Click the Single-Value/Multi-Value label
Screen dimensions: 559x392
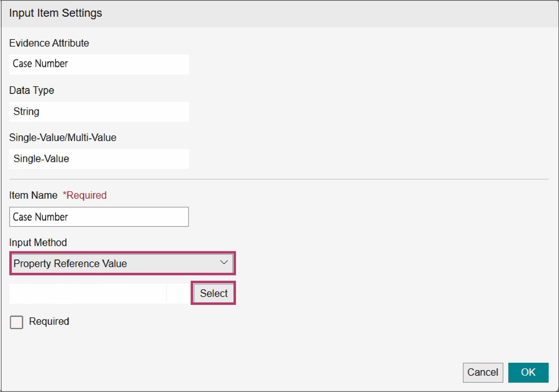click(x=63, y=138)
